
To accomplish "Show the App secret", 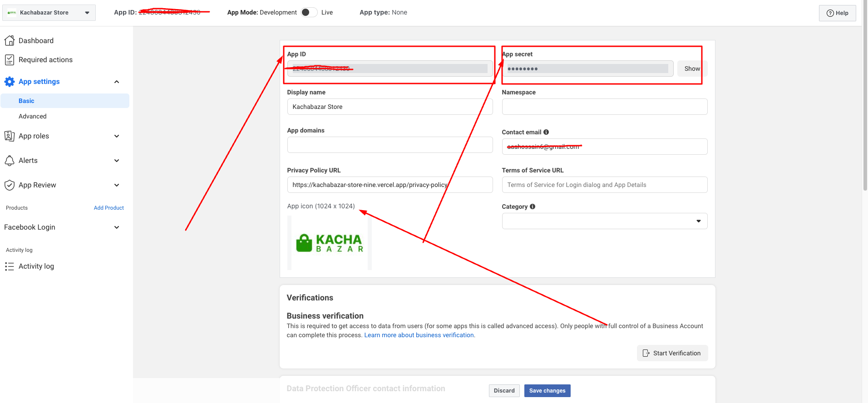I will (x=692, y=69).
